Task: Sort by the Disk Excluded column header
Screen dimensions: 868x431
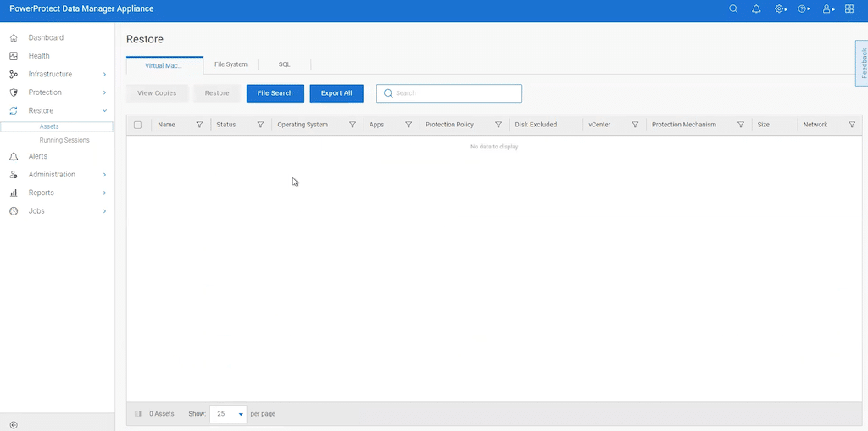Action: click(536, 125)
